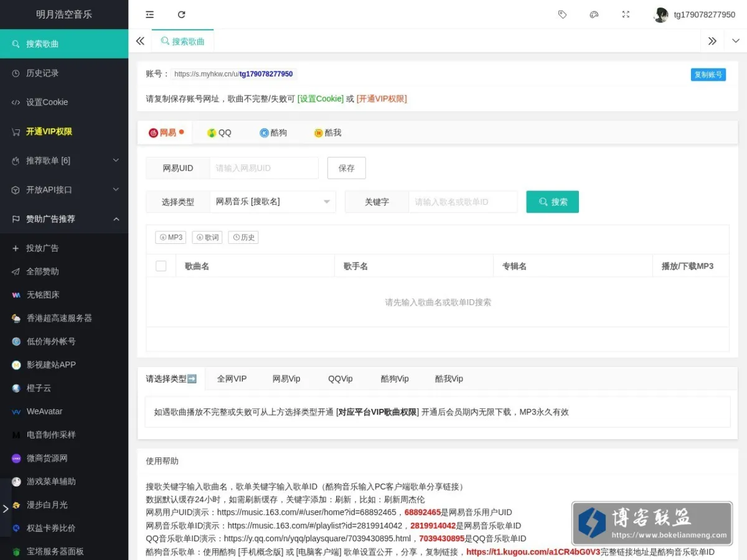Expand 推荐歌单 [6] menu
Image resolution: width=747 pixels, height=560 pixels.
pos(64,161)
